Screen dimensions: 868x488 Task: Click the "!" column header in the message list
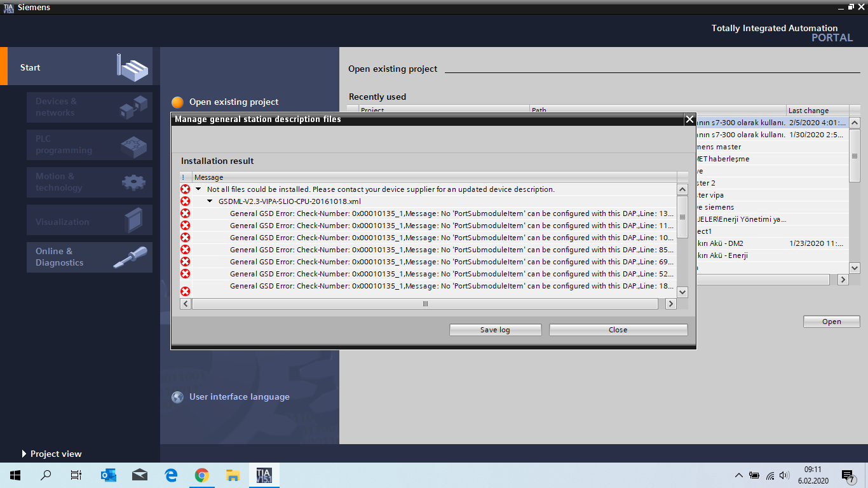tap(186, 177)
